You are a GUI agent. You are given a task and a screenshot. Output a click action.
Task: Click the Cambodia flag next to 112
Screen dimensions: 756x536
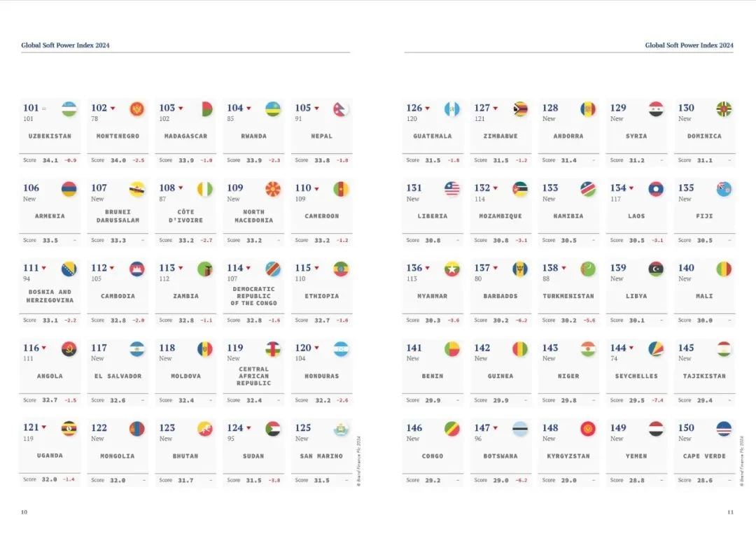click(x=137, y=269)
